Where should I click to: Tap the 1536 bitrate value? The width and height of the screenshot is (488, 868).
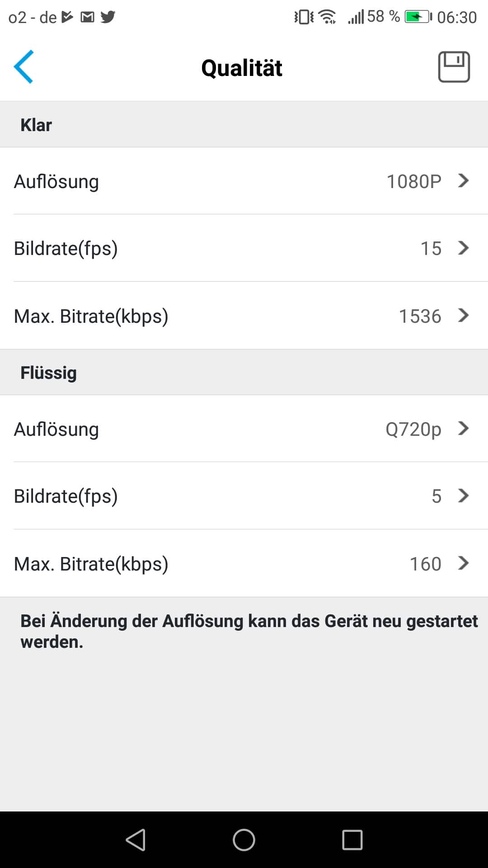click(x=420, y=316)
